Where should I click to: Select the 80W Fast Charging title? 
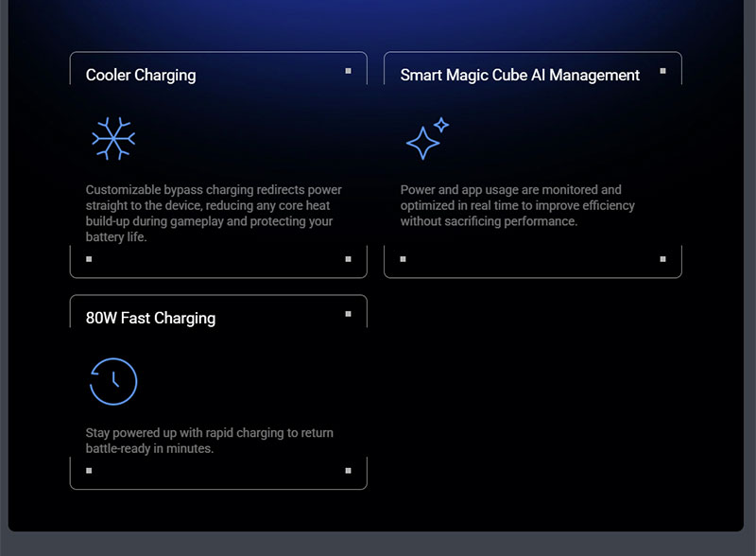pyautogui.click(x=150, y=319)
